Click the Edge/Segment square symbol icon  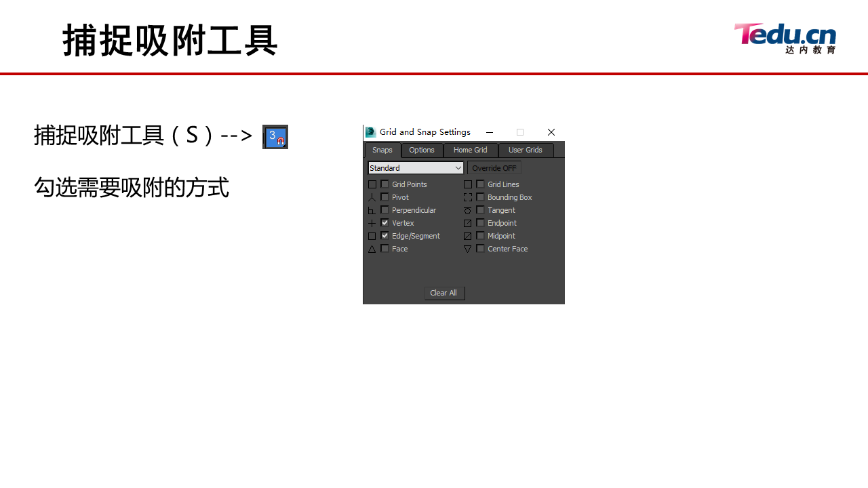point(372,236)
